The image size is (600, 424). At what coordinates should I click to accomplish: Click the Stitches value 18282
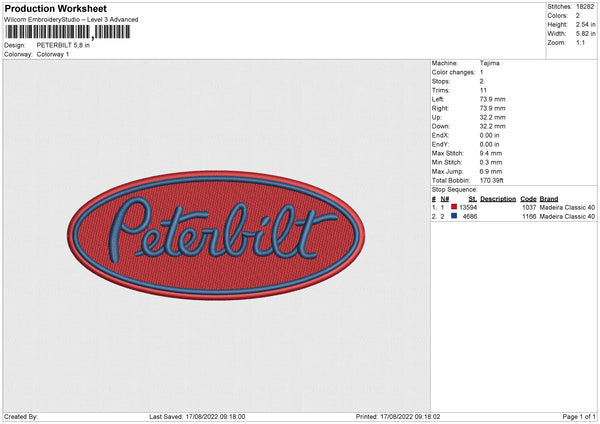(585, 7)
